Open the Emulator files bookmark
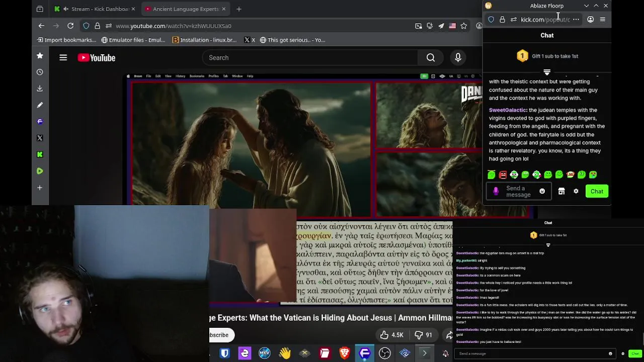This screenshot has width=644, height=362. click(x=133, y=40)
